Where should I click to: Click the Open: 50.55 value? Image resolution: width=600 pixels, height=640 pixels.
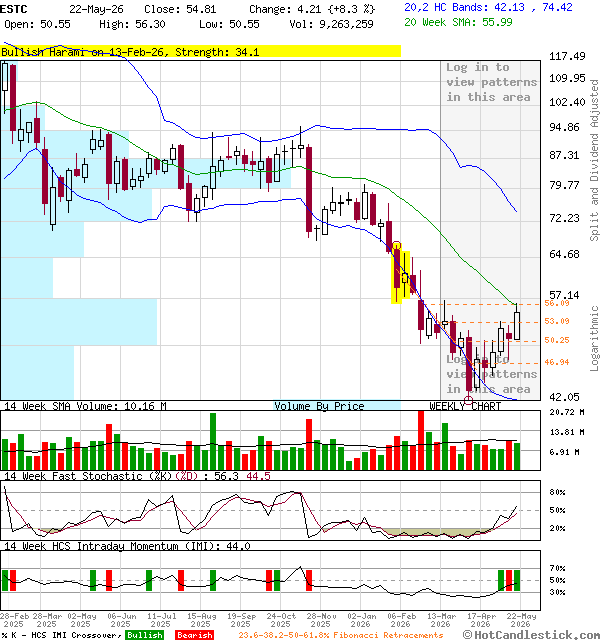[37, 24]
